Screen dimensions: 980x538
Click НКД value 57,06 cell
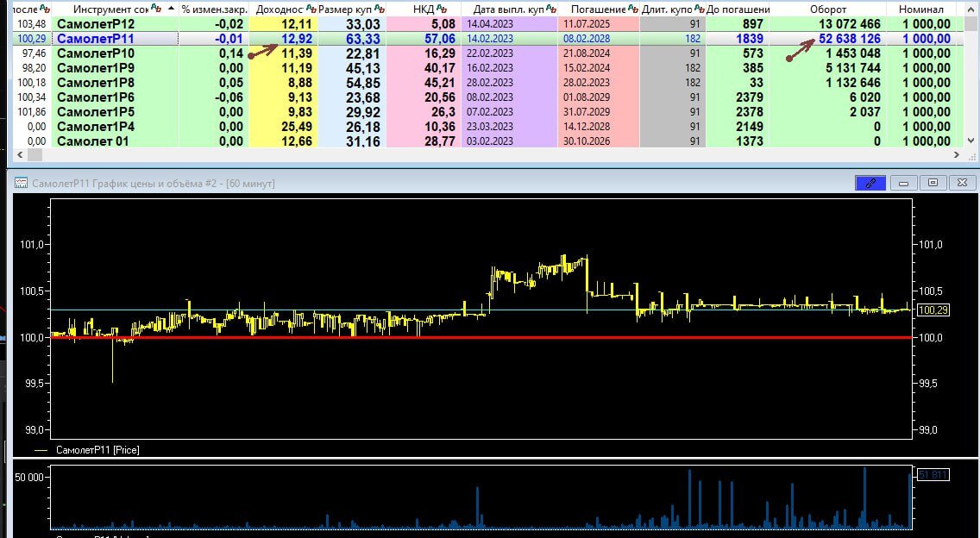(439, 39)
